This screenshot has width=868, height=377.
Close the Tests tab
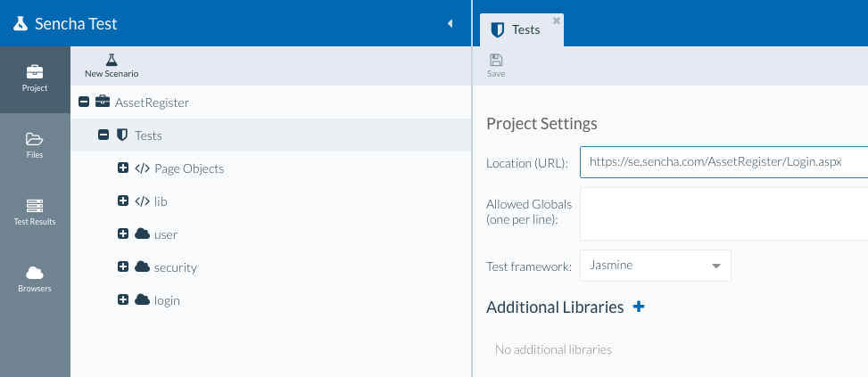click(557, 20)
